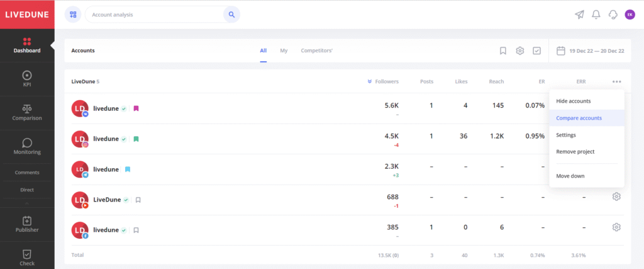
Task: Click the Comments link in sidebar
Action: tap(27, 173)
